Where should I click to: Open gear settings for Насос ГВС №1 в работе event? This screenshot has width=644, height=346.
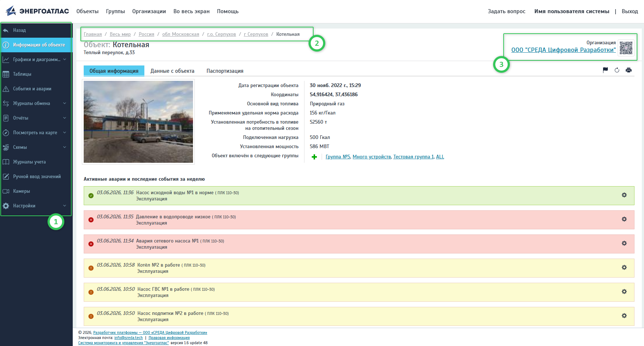pyautogui.click(x=624, y=292)
